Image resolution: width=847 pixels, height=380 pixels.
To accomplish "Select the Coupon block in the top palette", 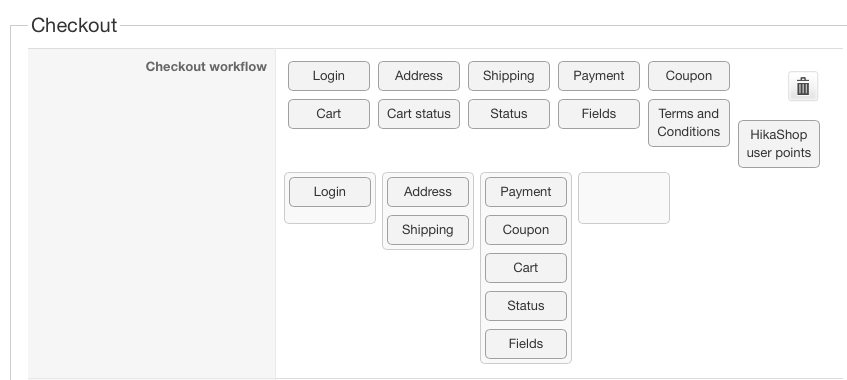I will pyautogui.click(x=689, y=76).
